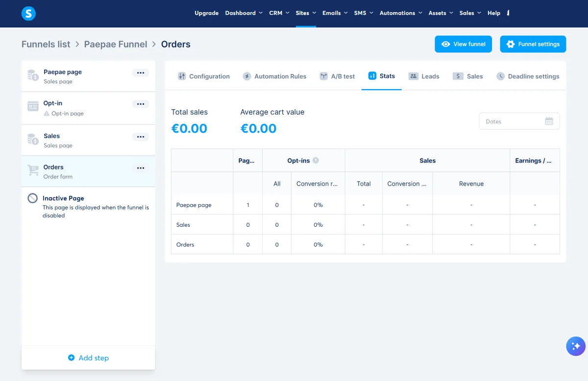Click the Average cart value €0.00 amount

coord(259,129)
